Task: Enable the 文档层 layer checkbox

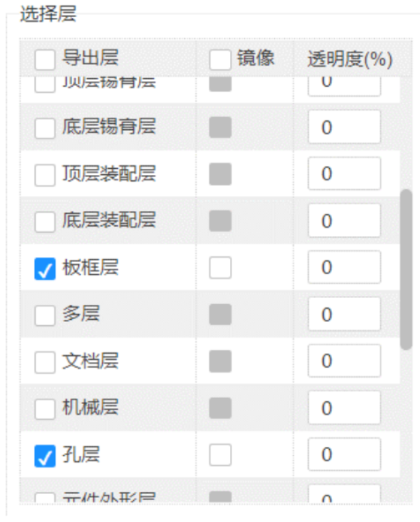Action: coord(44,362)
